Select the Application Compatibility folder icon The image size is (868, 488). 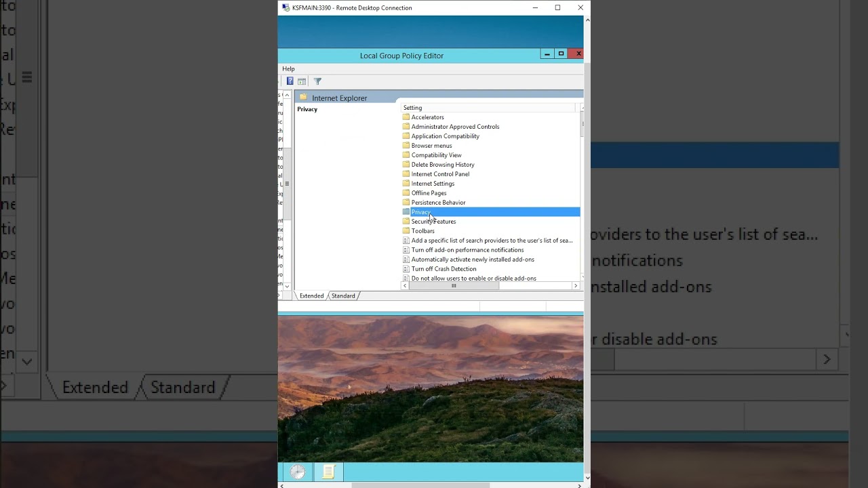tap(406, 136)
